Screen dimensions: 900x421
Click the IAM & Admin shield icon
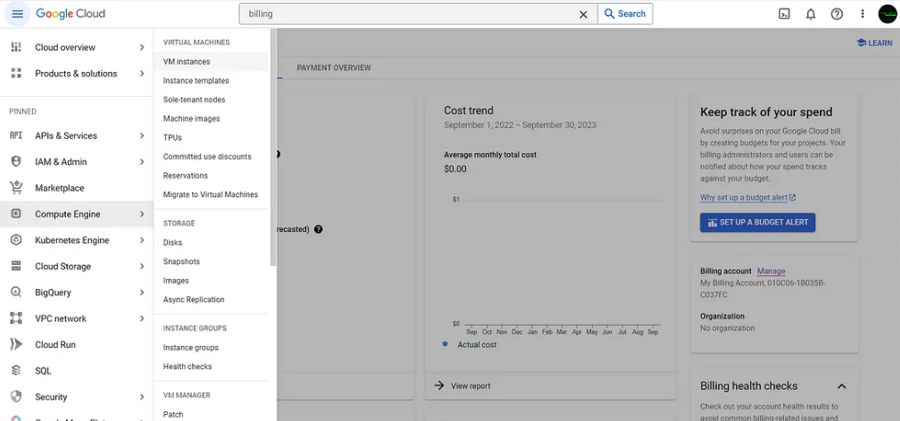(x=16, y=161)
